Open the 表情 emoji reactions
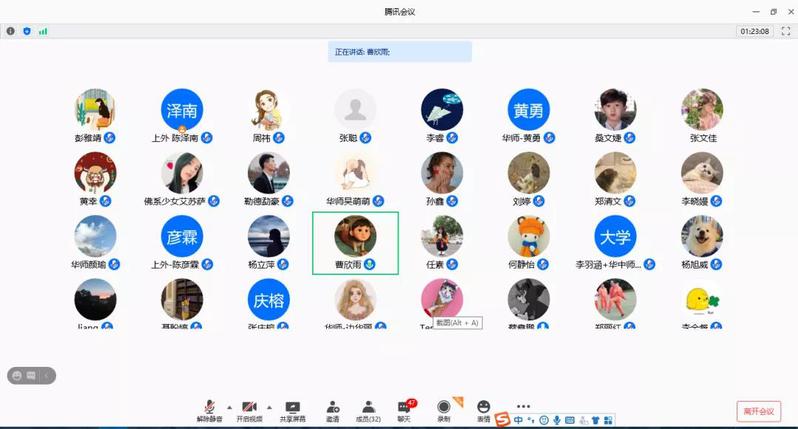The width and height of the screenshot is (798, 429). (x=484, y=410)
